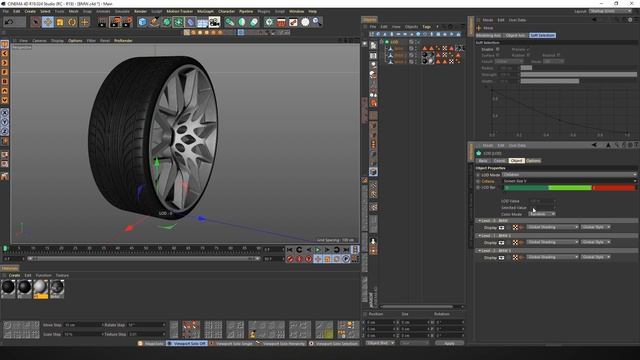Toggle the Restrict checkbox in Soft Selection
The height and width of the screenshot is (360, 640).
click(x=558, y=55)
